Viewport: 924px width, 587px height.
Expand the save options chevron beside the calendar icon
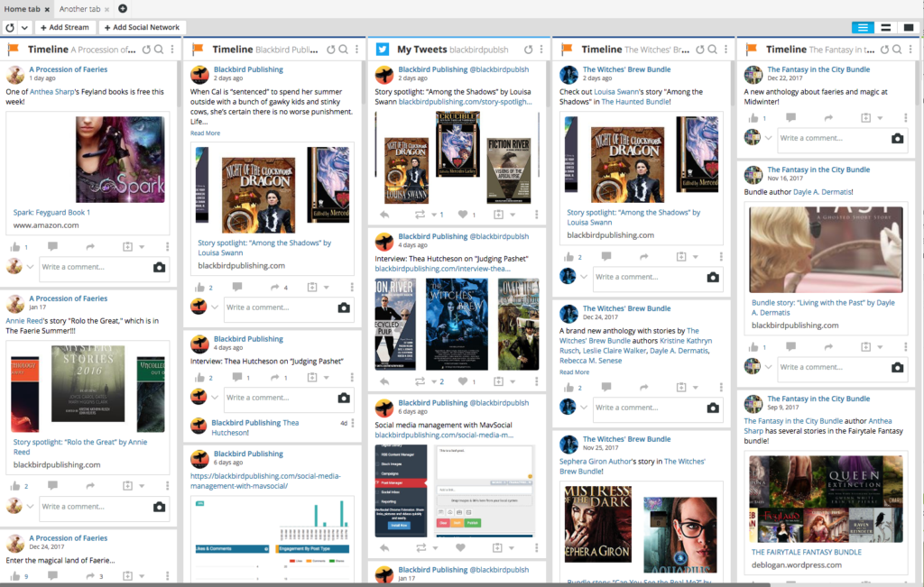[512, 215]
